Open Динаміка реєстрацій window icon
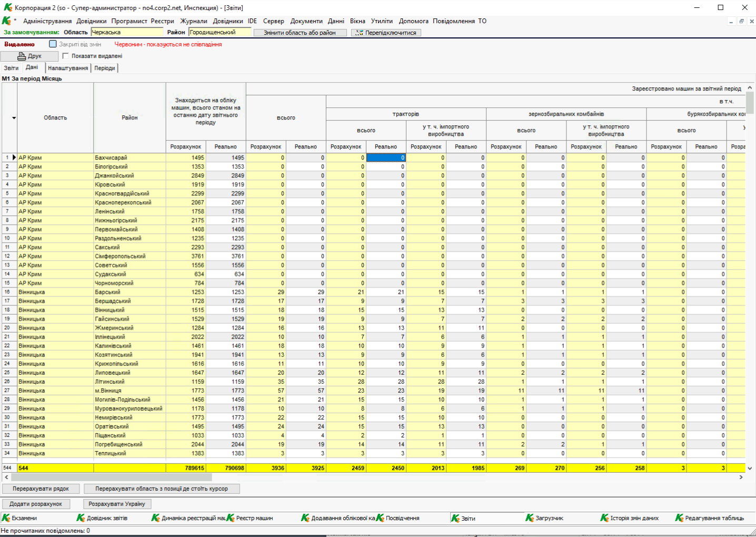 (156, 518)
